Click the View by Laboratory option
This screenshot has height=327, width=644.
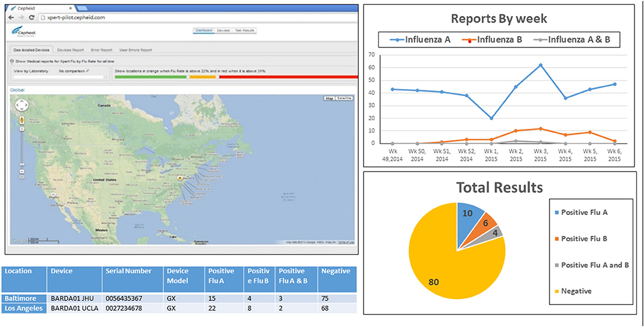click(31, 71)
